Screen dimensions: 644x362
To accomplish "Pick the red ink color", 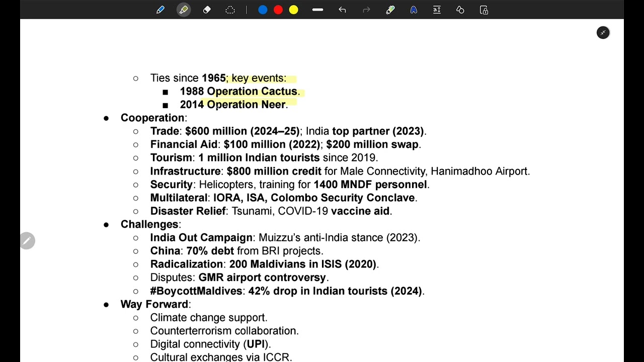I will (x=278, y=10).
